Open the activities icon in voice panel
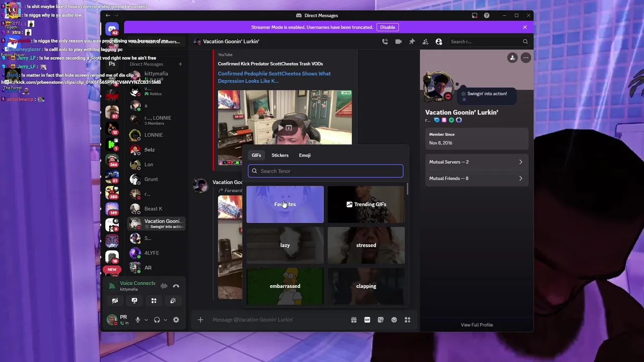 [x=154, y=301]
